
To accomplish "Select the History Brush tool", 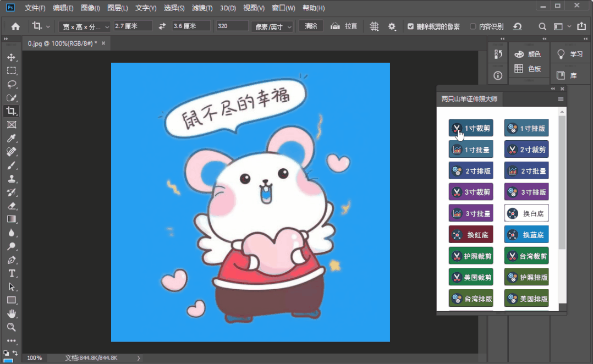I will [x=12, y=192].
